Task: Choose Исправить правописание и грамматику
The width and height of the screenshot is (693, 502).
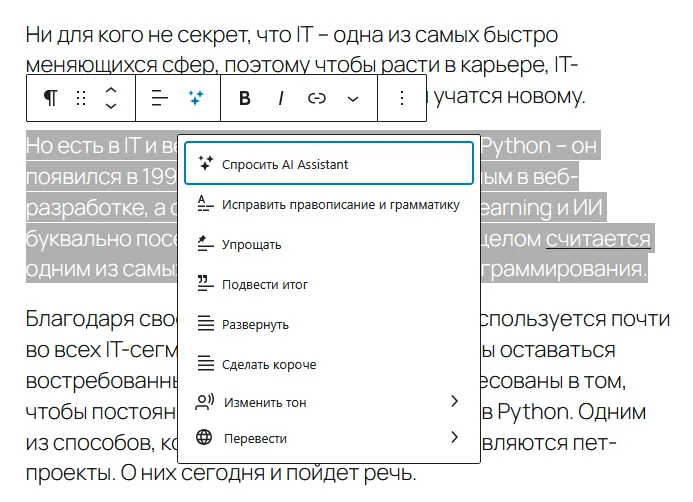Action: (329, 204)
